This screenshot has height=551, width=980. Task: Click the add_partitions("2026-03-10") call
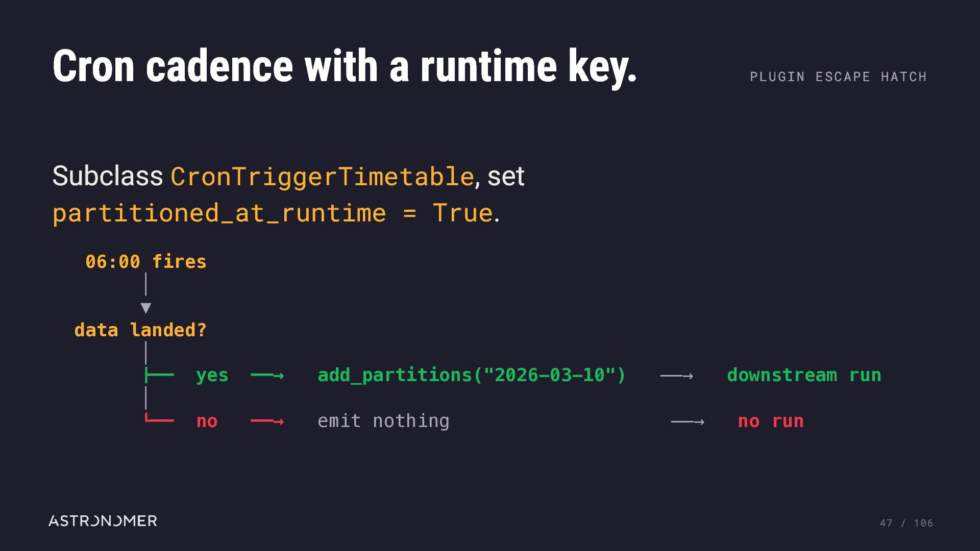click(x=472, y=375)
